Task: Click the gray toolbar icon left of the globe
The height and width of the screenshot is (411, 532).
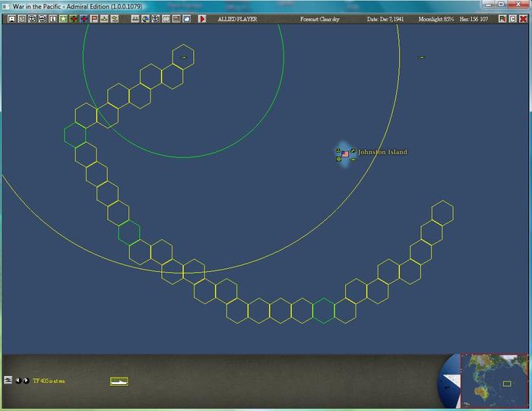Action: (135, 19)
